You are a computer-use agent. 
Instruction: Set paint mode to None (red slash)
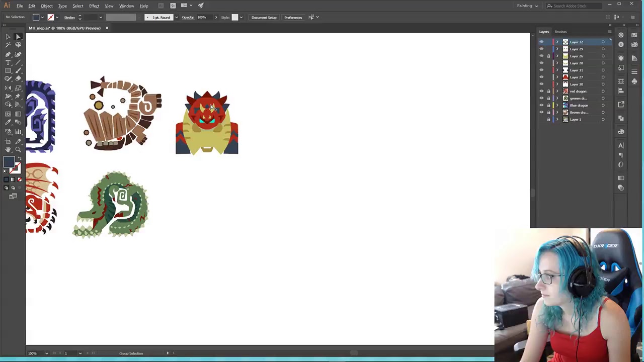[19, 179]
